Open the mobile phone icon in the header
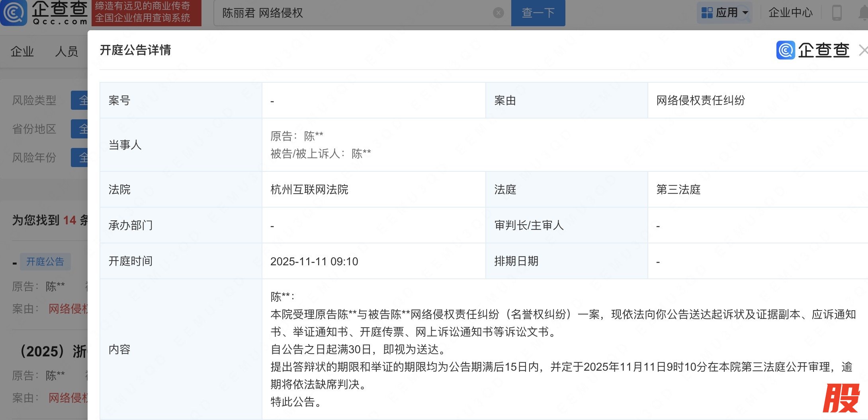The width and height of the screenshot is (868, 420). tap(837, 13)
